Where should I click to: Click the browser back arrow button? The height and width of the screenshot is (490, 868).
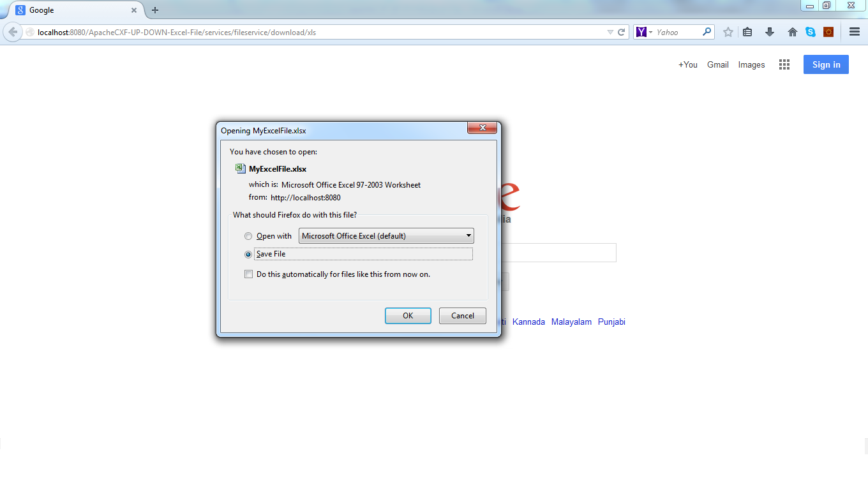[13, 32]
